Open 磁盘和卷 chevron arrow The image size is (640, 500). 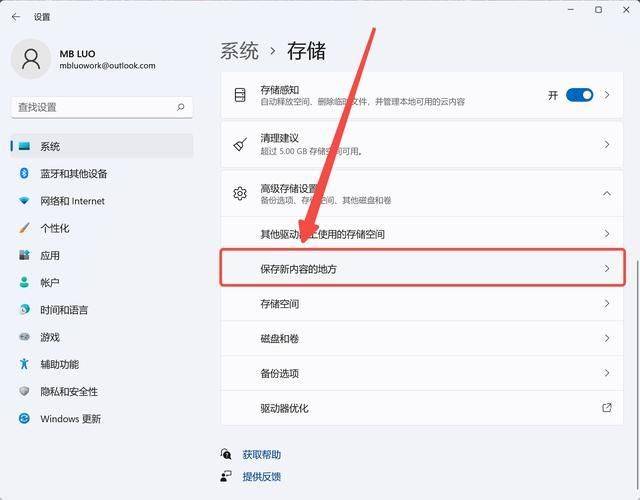point(607,338)
